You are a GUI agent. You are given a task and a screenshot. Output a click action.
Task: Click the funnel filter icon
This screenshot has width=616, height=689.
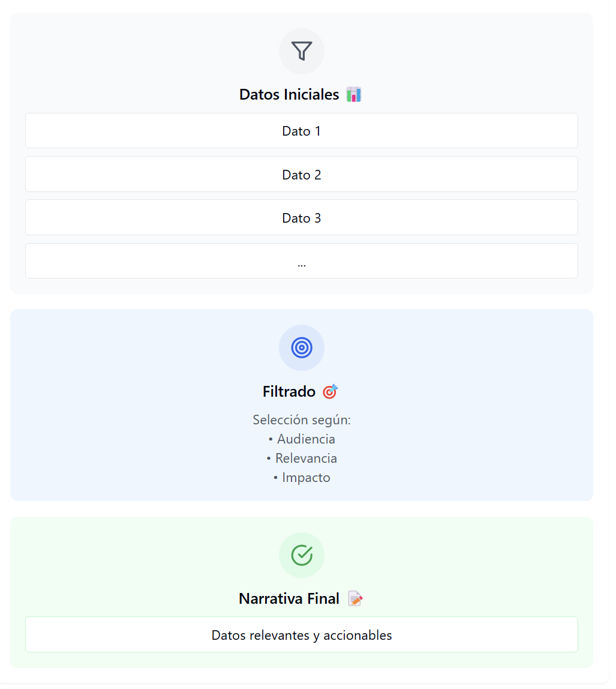click(x=302, y=51)
